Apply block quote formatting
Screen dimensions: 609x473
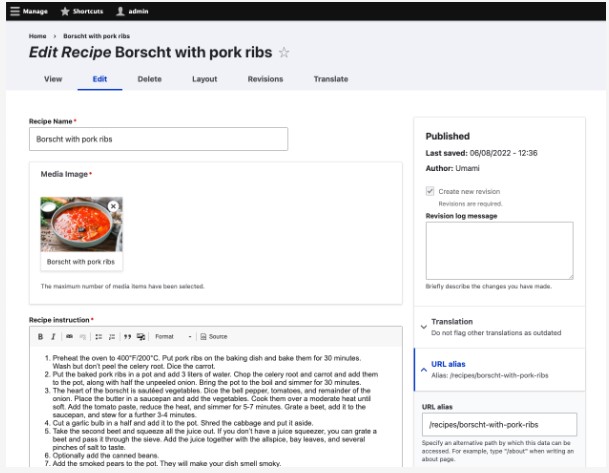tap(126, 336)
